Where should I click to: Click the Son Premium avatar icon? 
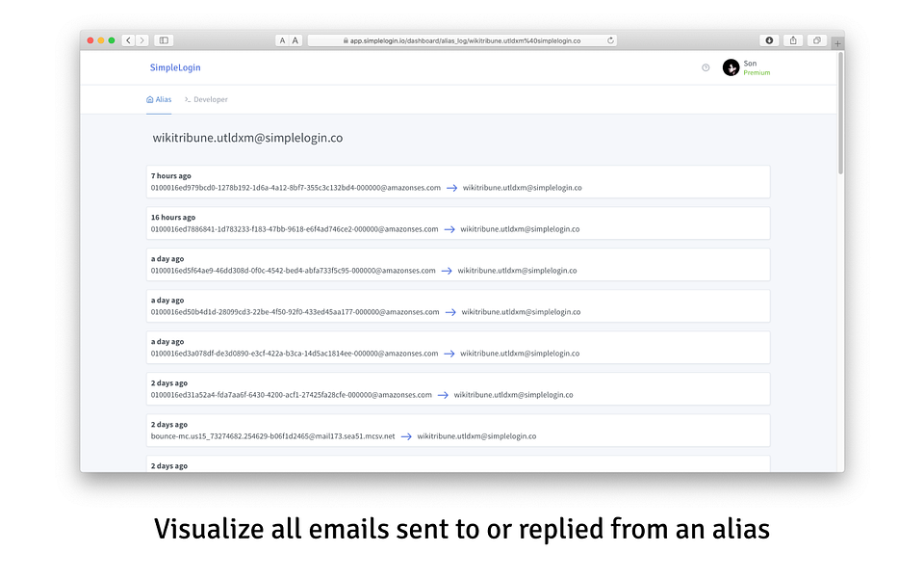point(731,67)
